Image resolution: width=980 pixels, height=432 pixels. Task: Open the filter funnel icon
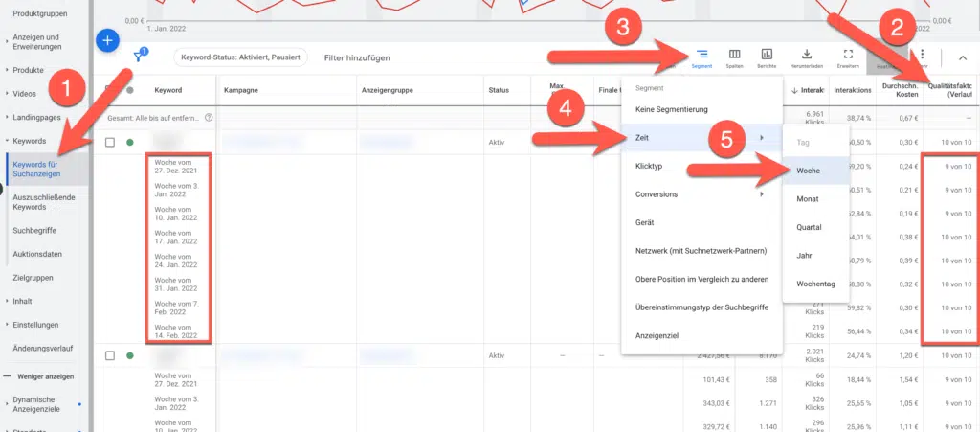coord(140,57)
